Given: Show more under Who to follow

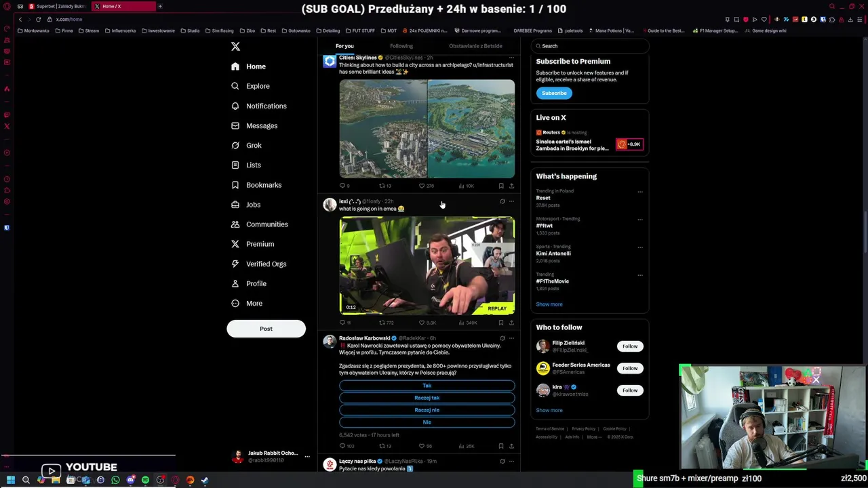Looking at the screenshot, I should tap(549, 410).
